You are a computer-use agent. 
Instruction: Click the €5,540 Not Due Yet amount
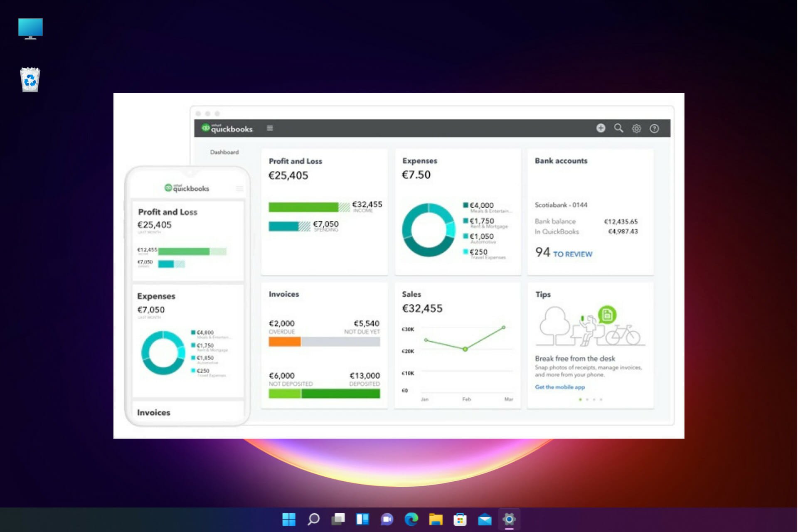(367, 323)
